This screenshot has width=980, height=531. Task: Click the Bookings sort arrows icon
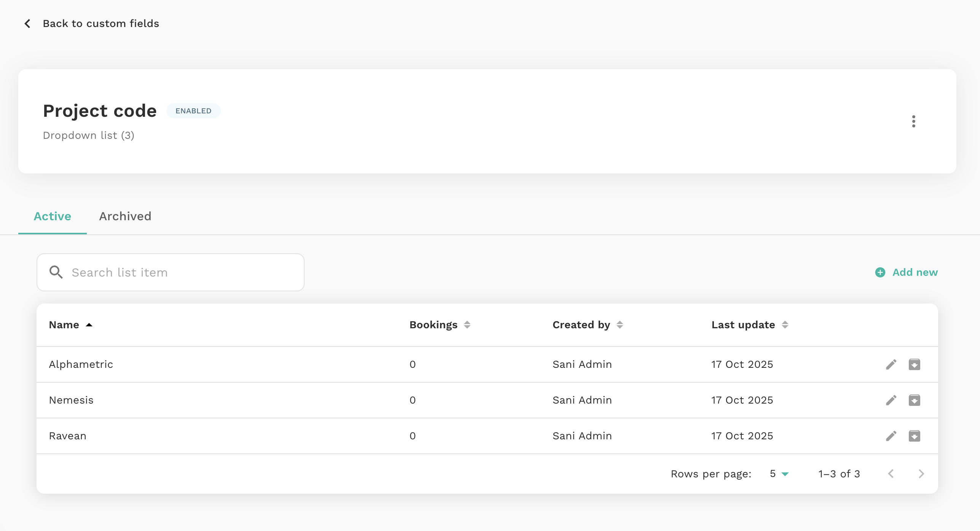467,325
